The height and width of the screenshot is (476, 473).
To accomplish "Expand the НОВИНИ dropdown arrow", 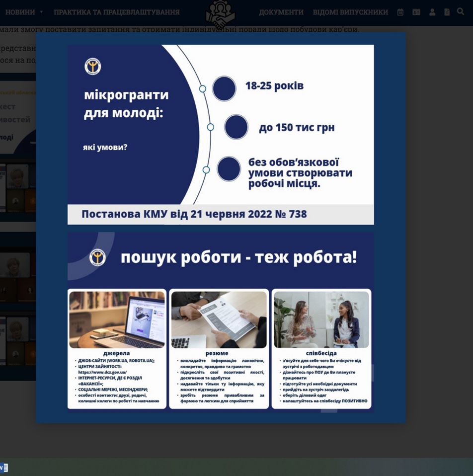I will point(41,12).
